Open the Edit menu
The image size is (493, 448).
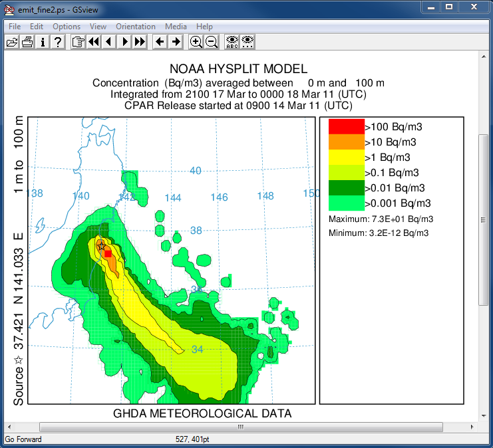[37, 27]
